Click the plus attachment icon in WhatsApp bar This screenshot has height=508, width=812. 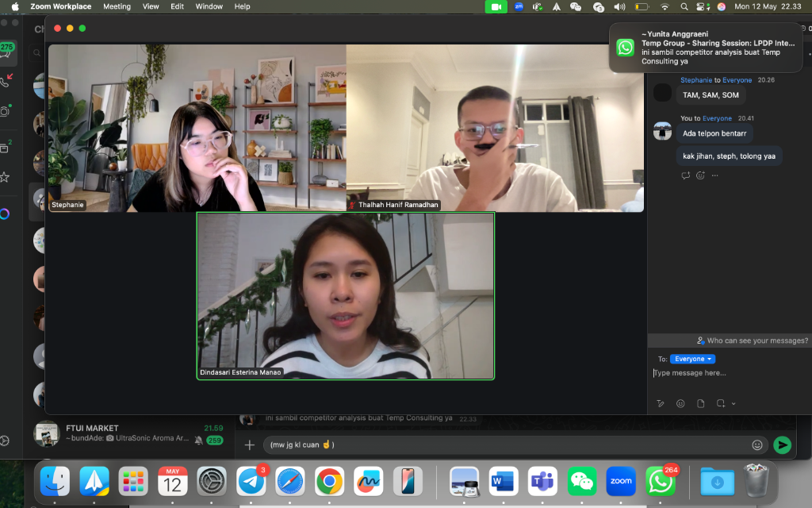pyautogui.click(x=250, y=445)
